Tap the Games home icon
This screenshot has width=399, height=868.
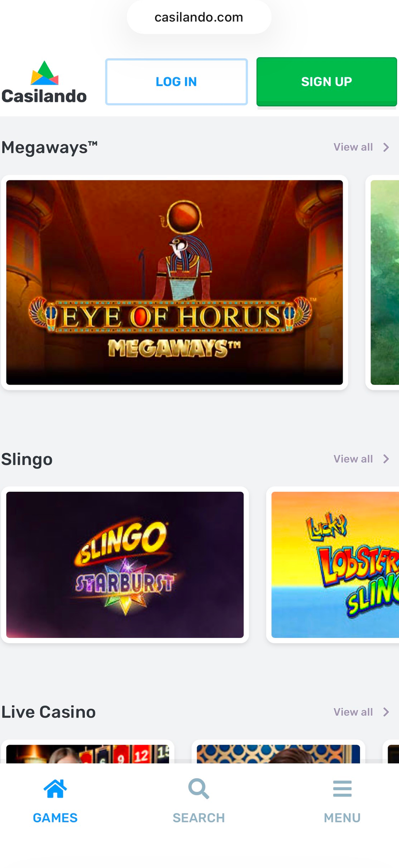(55, 788)
